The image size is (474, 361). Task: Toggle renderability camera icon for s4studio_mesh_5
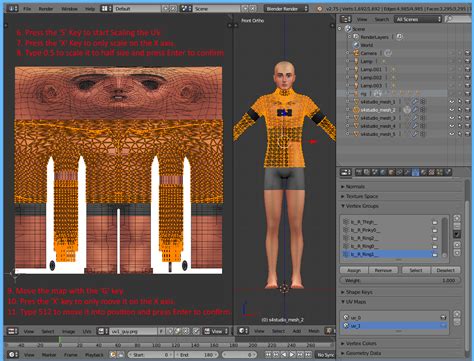(467, 134)
